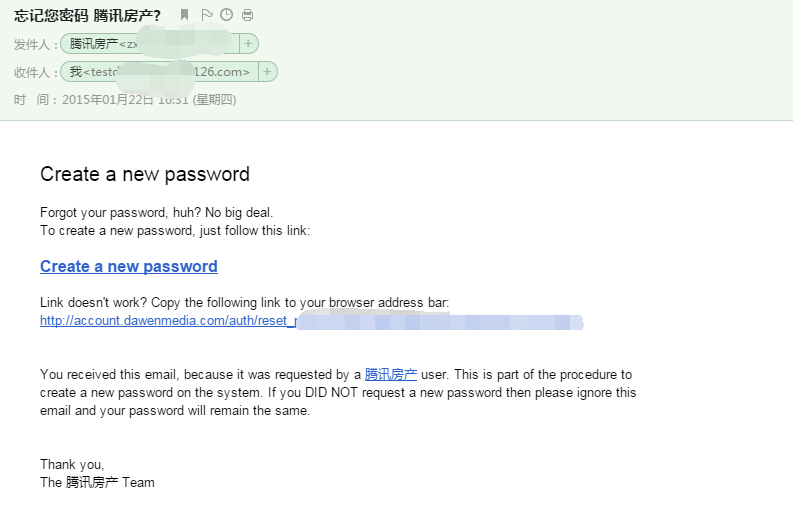Click the 发件人 label
The width and height of the screenshot is (793, 509).
tap(32, 45)
